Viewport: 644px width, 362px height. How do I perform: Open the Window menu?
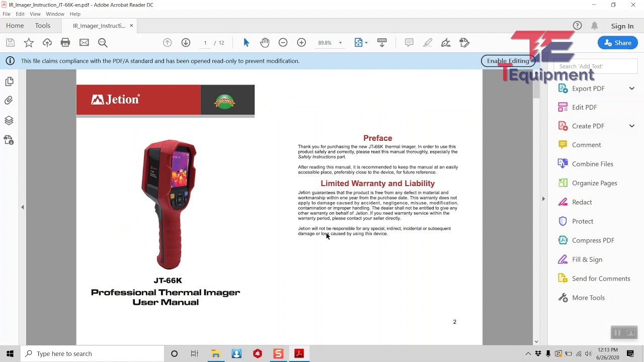(55, 14)
